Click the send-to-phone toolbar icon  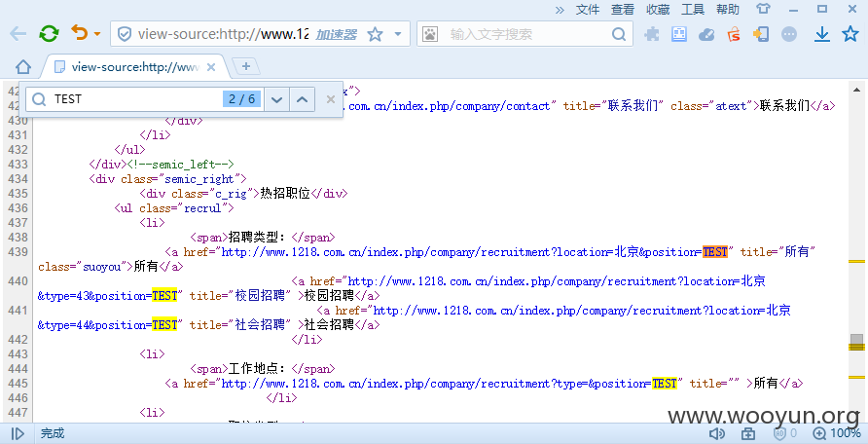[761, 34]
